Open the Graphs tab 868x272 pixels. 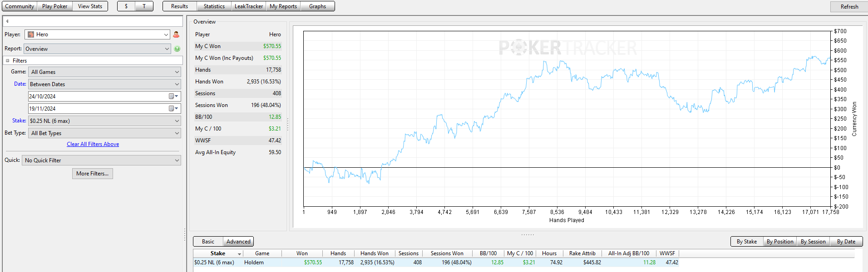click(317, 6)
